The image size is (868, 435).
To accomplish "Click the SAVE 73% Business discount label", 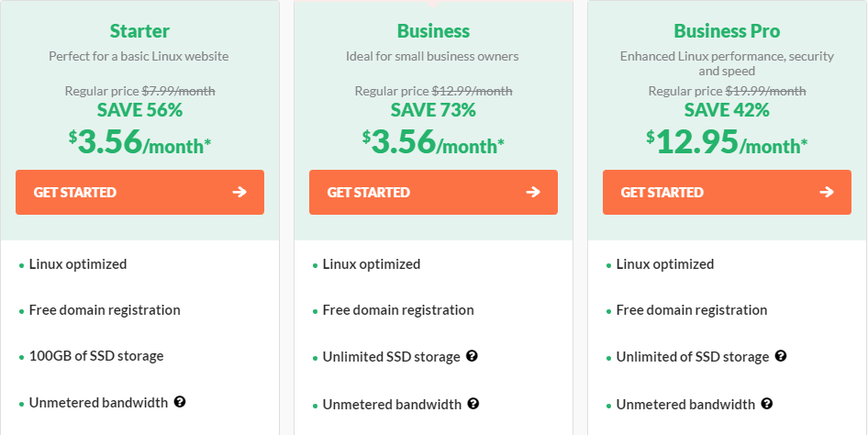I will pos(433,110).
